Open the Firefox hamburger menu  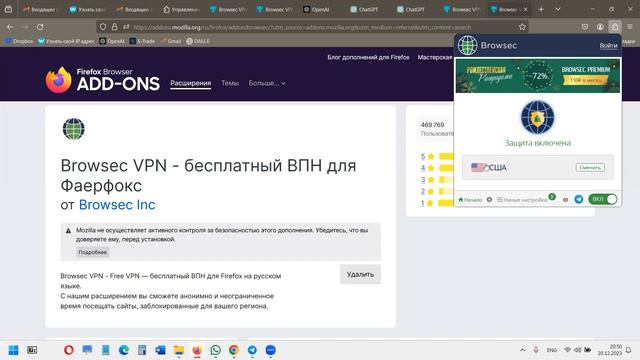[630, 27]
